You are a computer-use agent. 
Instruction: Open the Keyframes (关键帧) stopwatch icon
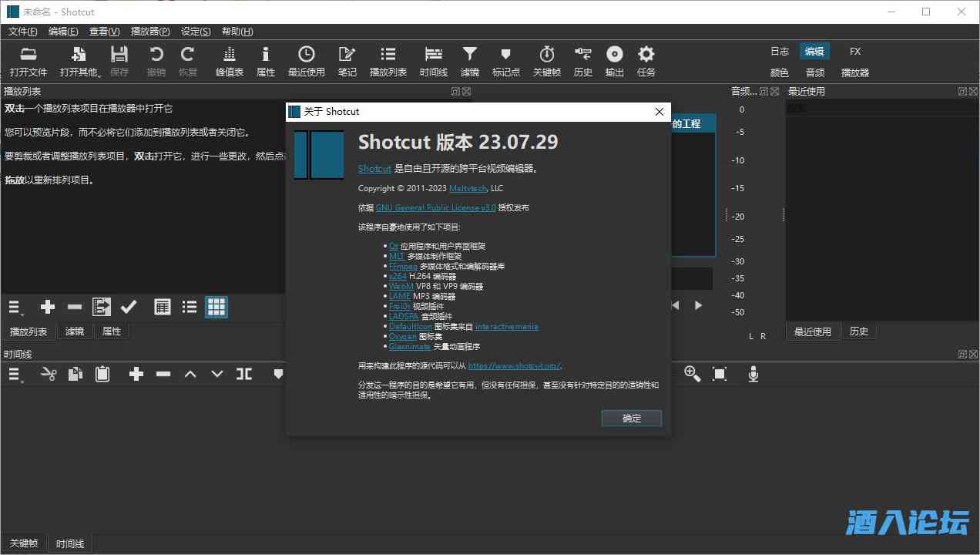tap(546, 61)
